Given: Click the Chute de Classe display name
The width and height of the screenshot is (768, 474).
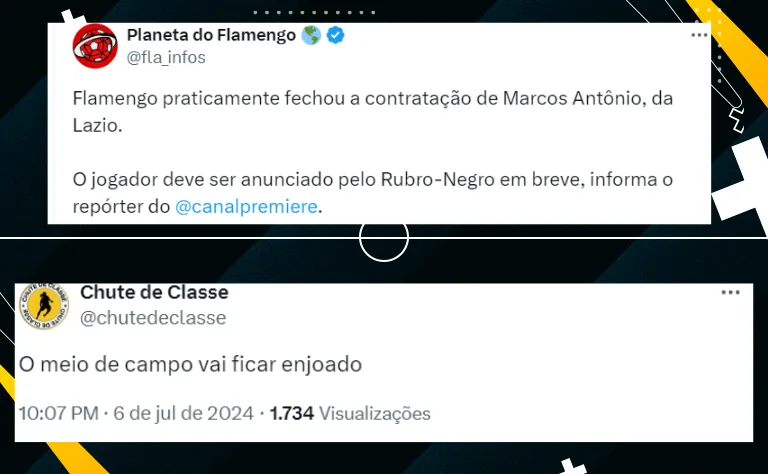Looking at the screenshot, I should pos(154,292).
